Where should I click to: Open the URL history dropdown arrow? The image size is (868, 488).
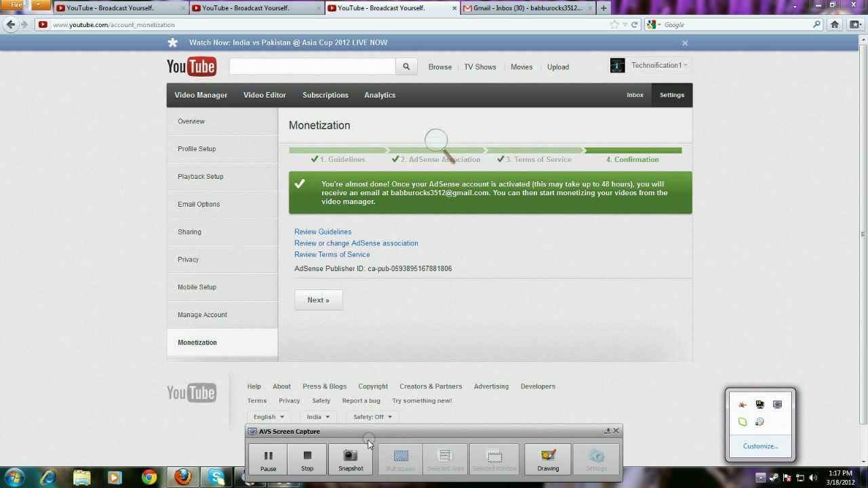625,24
